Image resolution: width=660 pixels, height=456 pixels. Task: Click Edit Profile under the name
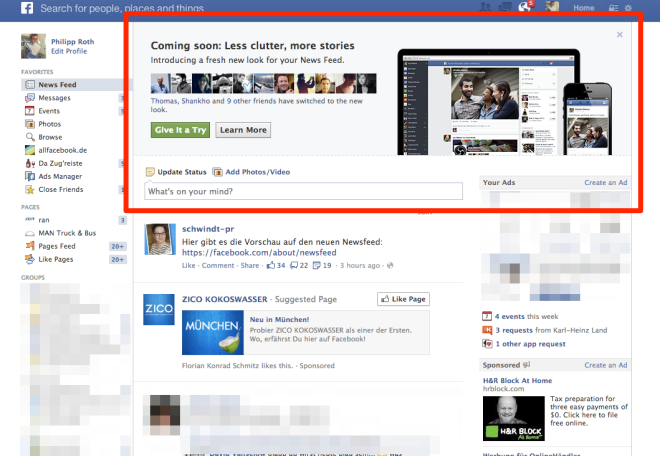click(x=69, y=51)
